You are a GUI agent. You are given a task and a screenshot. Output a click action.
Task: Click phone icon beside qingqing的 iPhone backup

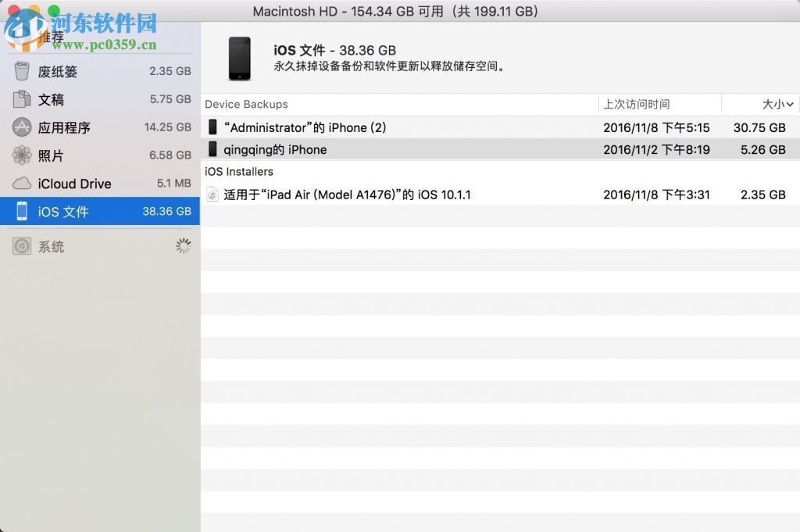[212, 149]
